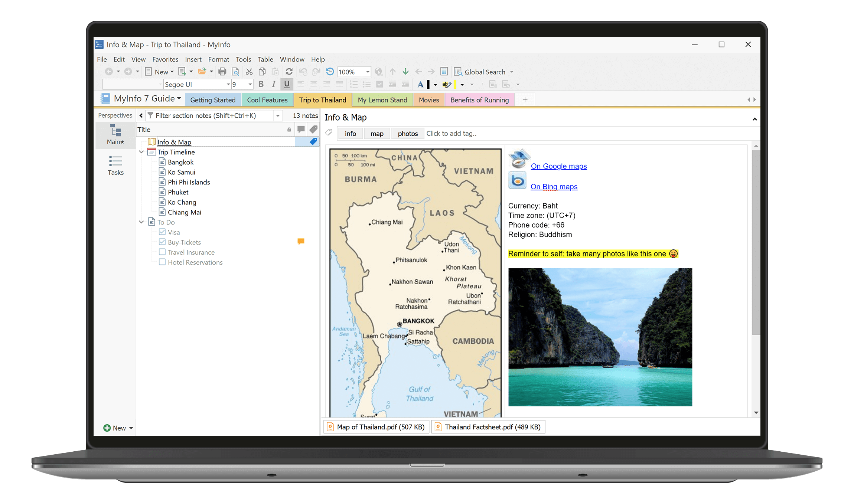This screenshot has height=504, width=854.
Task: Open the filter section notes dropdown arrow
Action: click(278, 115)
